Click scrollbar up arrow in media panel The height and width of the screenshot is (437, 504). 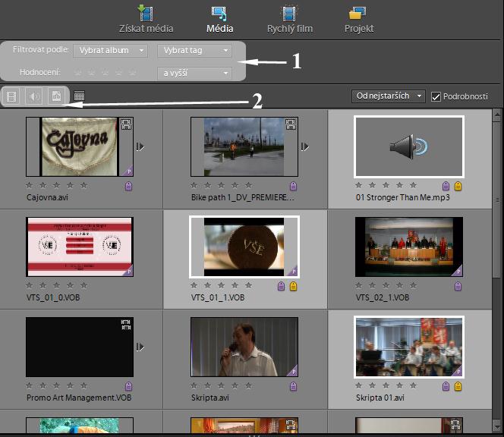click(497, 115)
